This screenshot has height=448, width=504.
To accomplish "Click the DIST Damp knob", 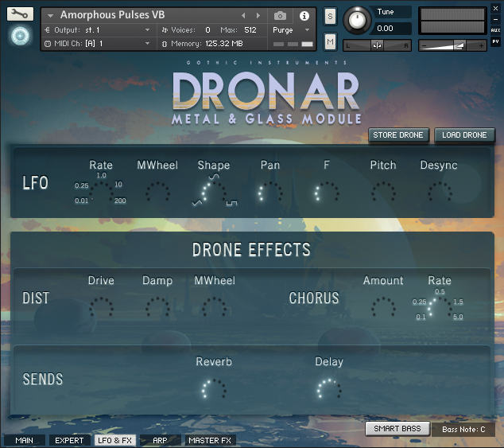I will coord(157,308).
